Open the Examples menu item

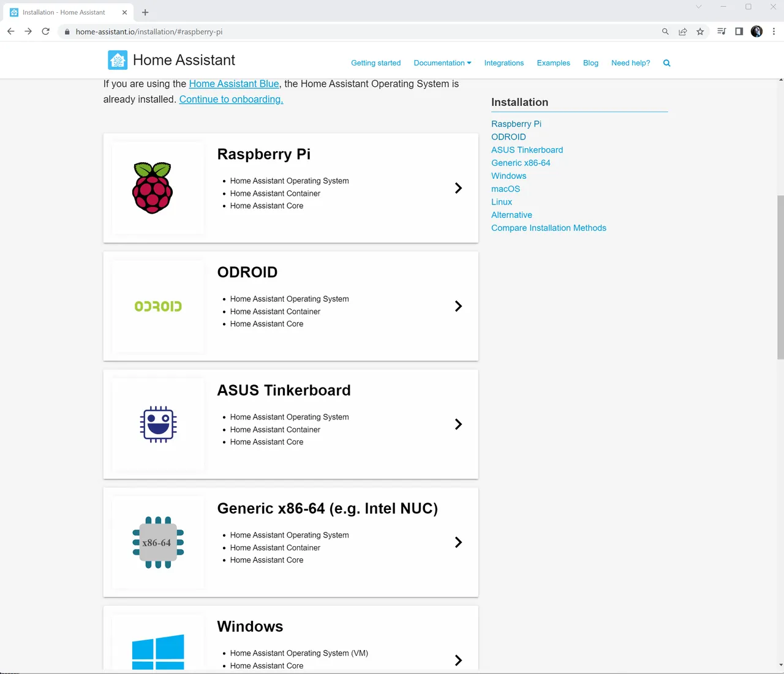click(x=554, y=63)
